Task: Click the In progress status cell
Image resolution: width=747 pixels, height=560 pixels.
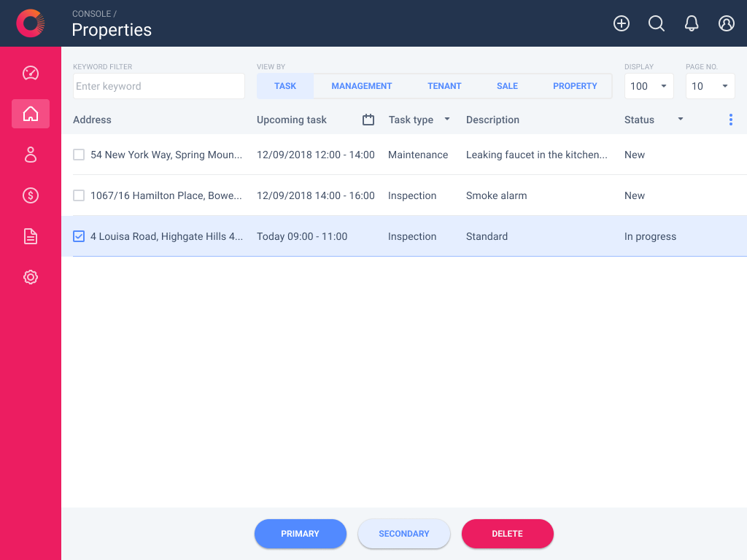Action: [650, 236]
